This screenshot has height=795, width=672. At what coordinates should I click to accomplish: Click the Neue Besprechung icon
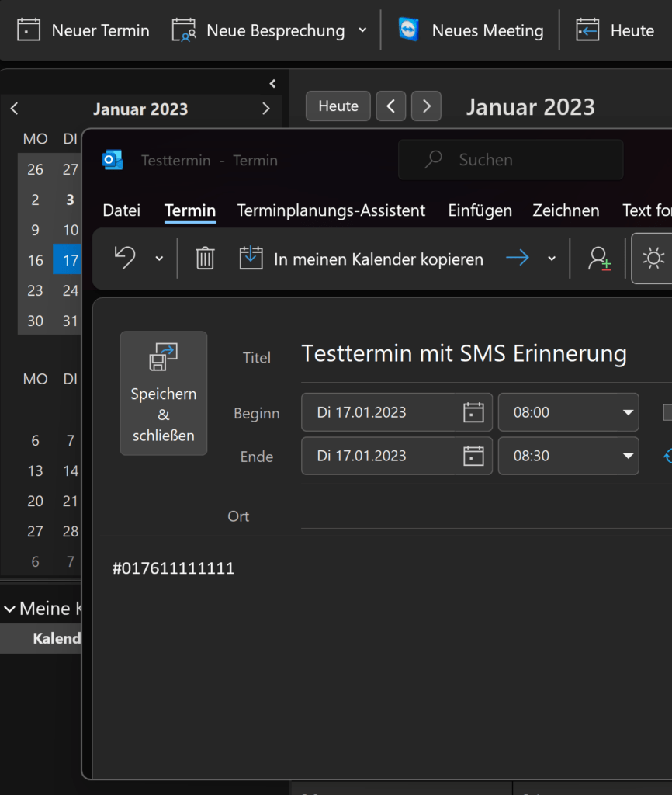coord(184,30)
